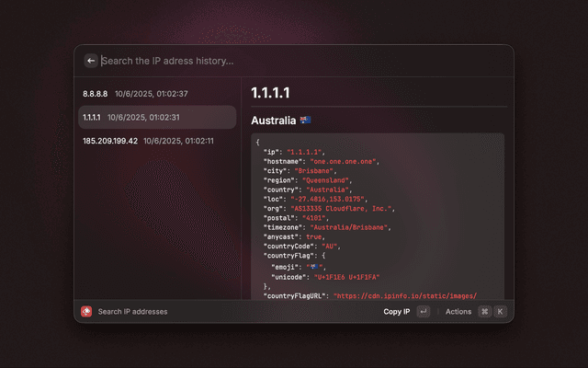Click the K key badge in footer

(501, 312)
